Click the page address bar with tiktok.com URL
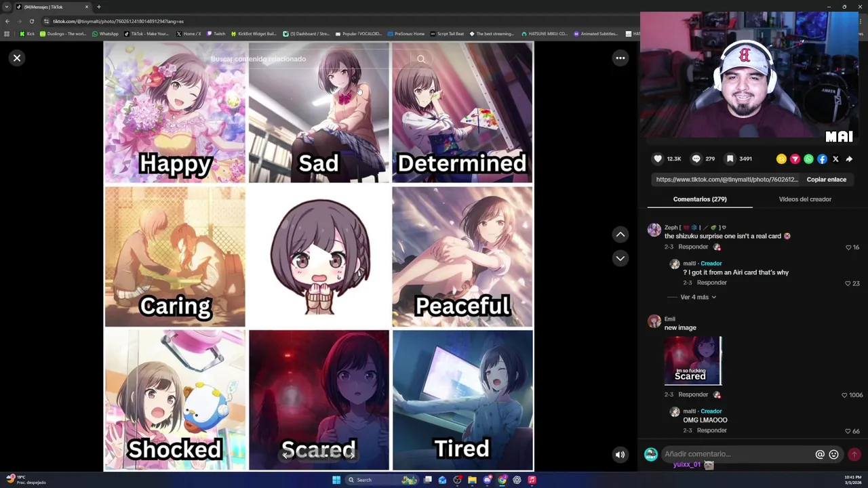This screenshot has height=488, width=868. 339,21
